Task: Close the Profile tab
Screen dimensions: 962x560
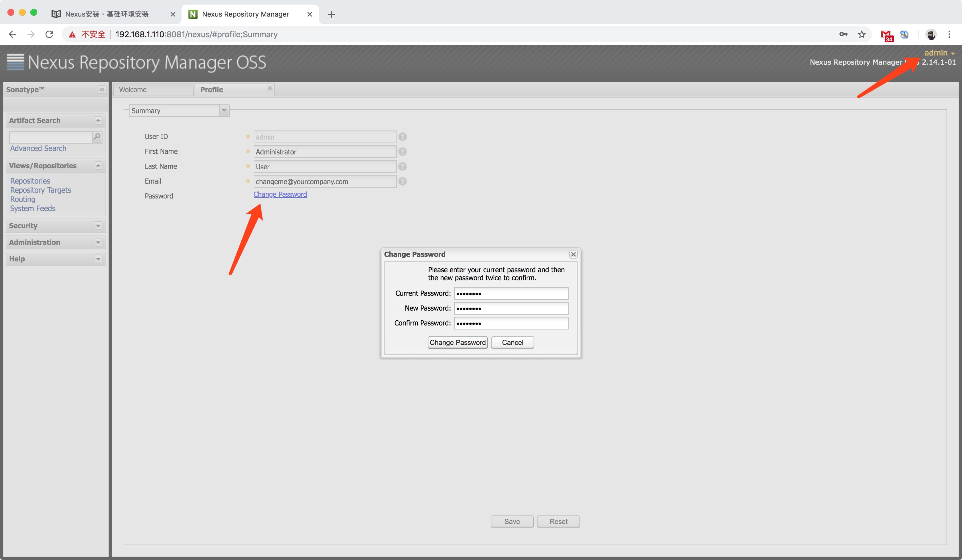Action: 270,88
